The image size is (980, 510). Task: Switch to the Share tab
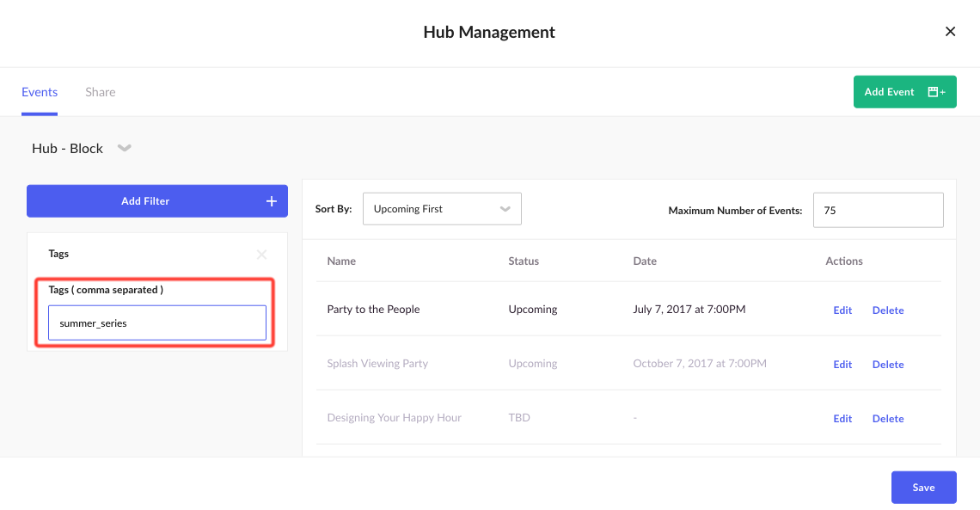tap(100, 92)
